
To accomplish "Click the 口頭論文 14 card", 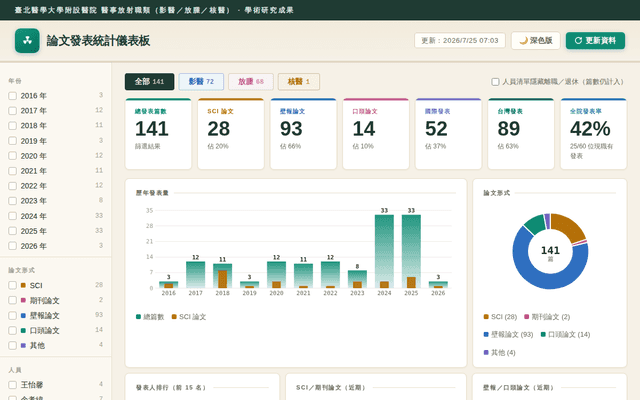I will coord(376,133).
